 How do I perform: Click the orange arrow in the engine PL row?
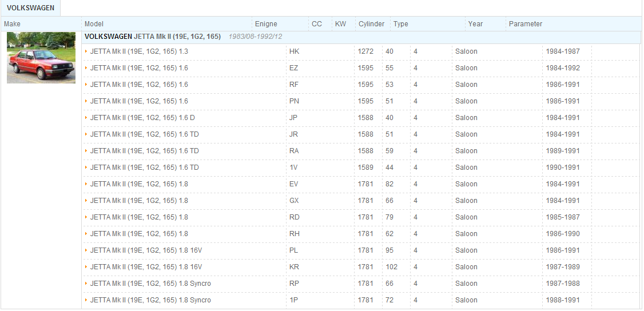tap(86, 250)
